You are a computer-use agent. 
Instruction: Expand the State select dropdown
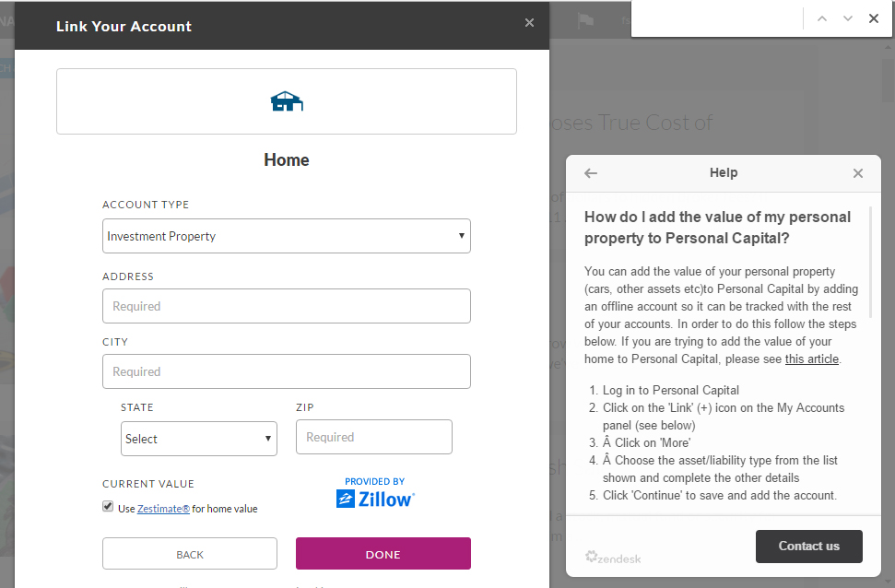[x=199, y=439]
